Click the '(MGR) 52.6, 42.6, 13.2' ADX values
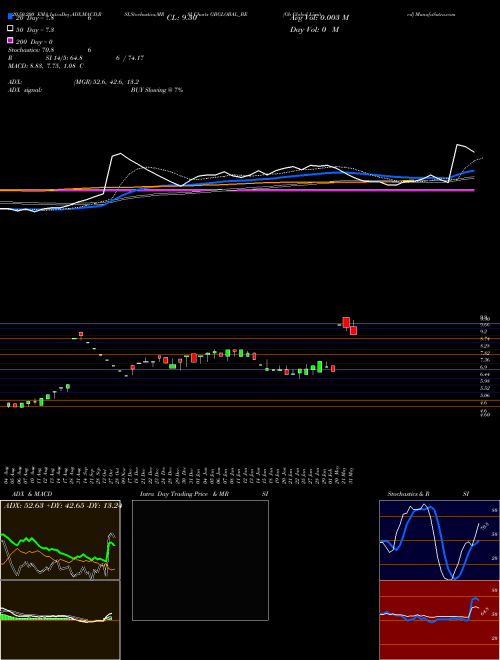 [106, 82]
